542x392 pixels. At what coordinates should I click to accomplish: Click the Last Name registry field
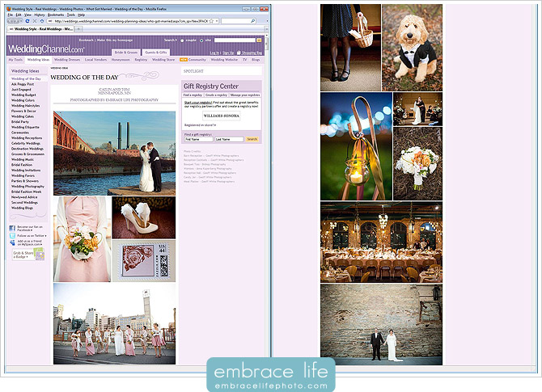[x=229, y=139]
